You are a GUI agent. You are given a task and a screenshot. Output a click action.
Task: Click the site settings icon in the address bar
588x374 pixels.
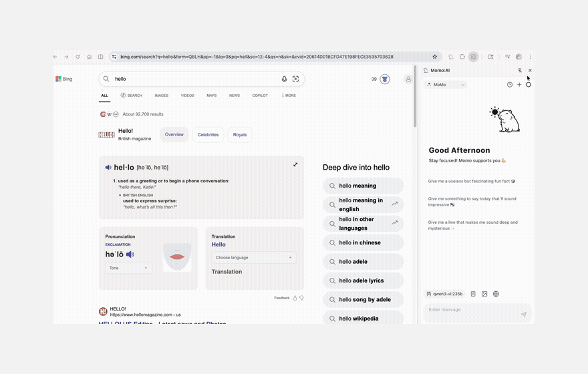114,57
